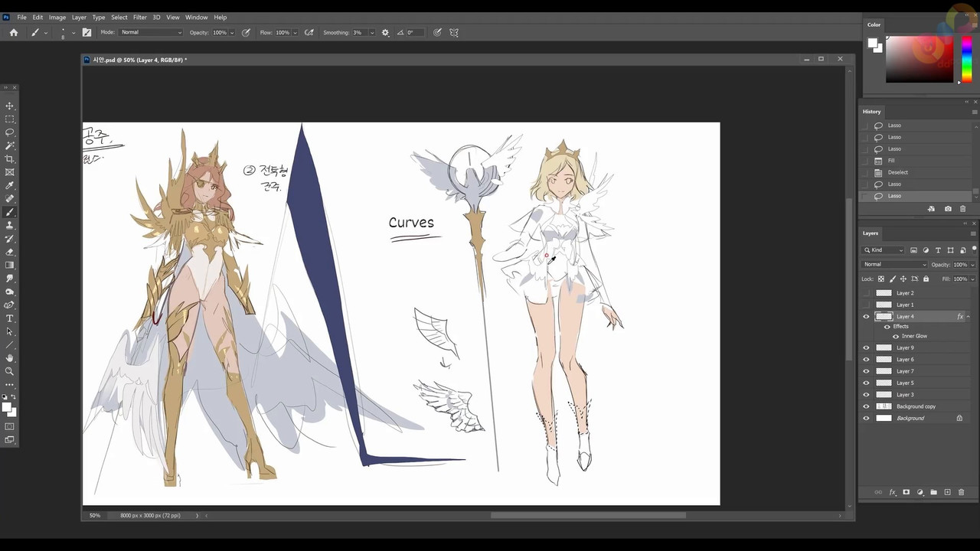Image resolution: width=980 pixels, height=551 pixels.
Task: Click the Home icon in options bar
Action: tap(13, 32)
